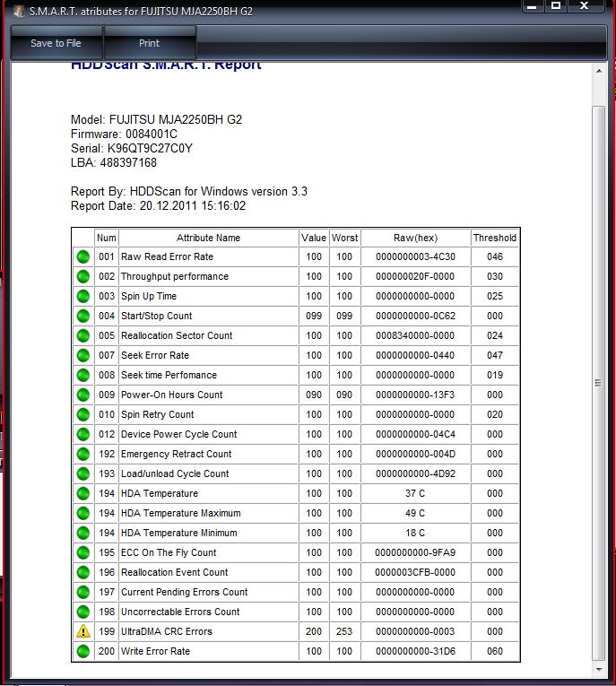
Task: Click the threshold value 060
Action: click(x=495, y=651)
